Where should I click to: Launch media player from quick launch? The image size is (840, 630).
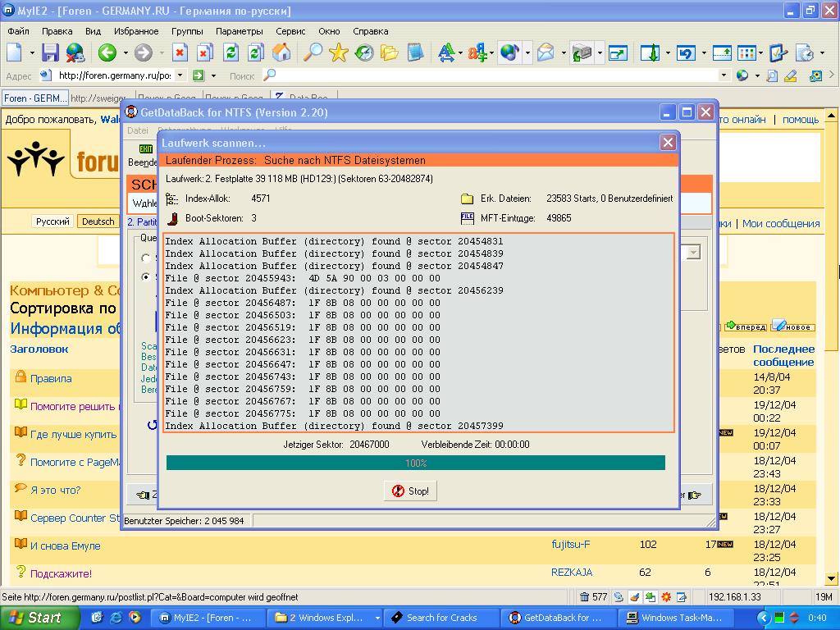click(x=135, y=618)
